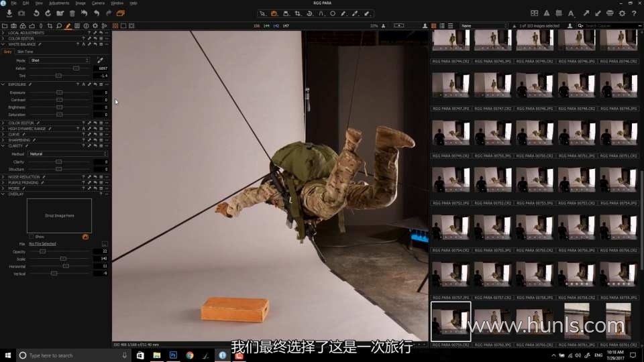Click the Delete trash icon
The image size is (644, 362).
point(72,13)
